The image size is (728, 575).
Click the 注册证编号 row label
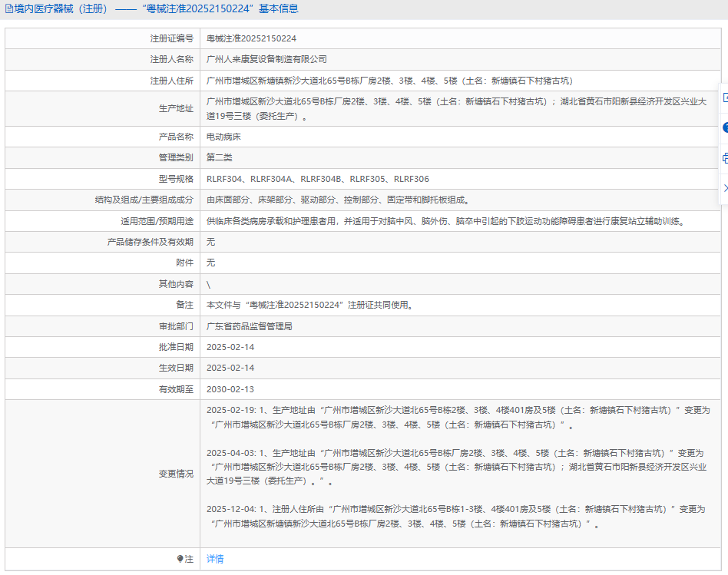(x=171, y=38)
